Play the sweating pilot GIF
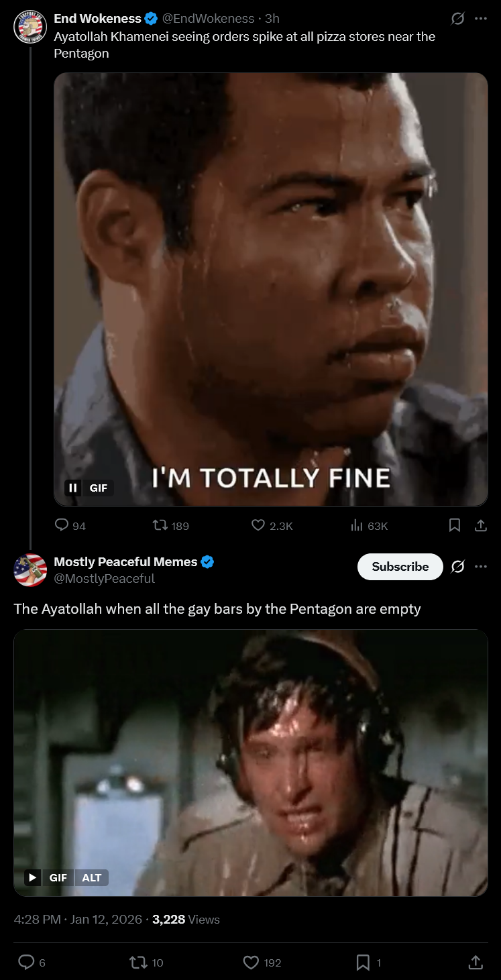The width and height of the screenshot is (501, 980). click(x=33, y=877)
